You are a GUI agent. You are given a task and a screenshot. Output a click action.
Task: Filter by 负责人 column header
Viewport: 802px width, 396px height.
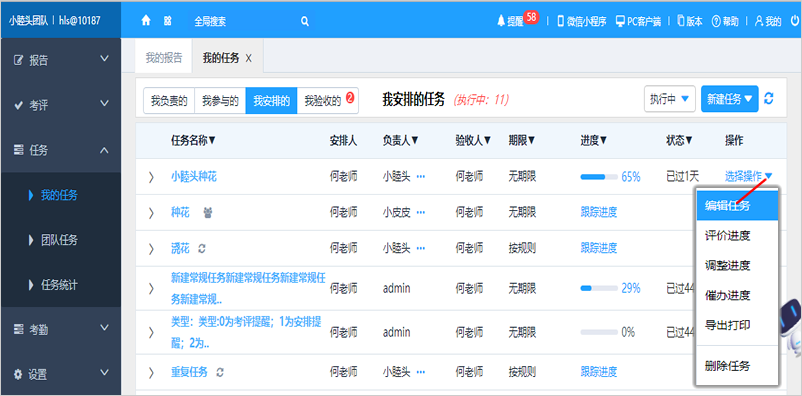tap(400, 140)
